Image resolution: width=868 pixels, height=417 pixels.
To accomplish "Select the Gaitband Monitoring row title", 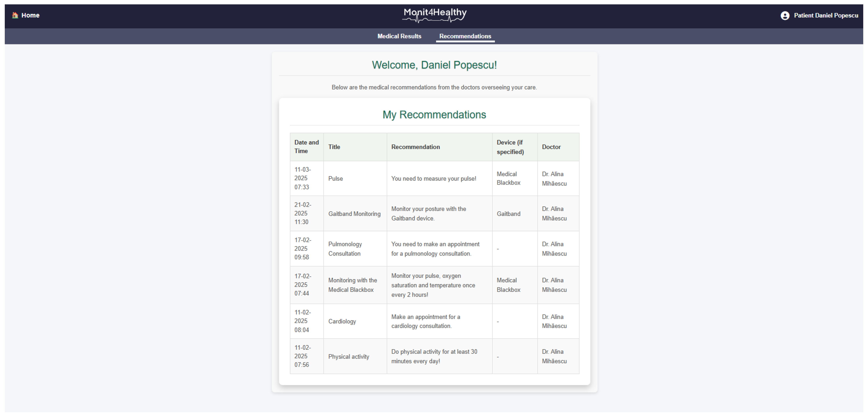I will point(354,214).
